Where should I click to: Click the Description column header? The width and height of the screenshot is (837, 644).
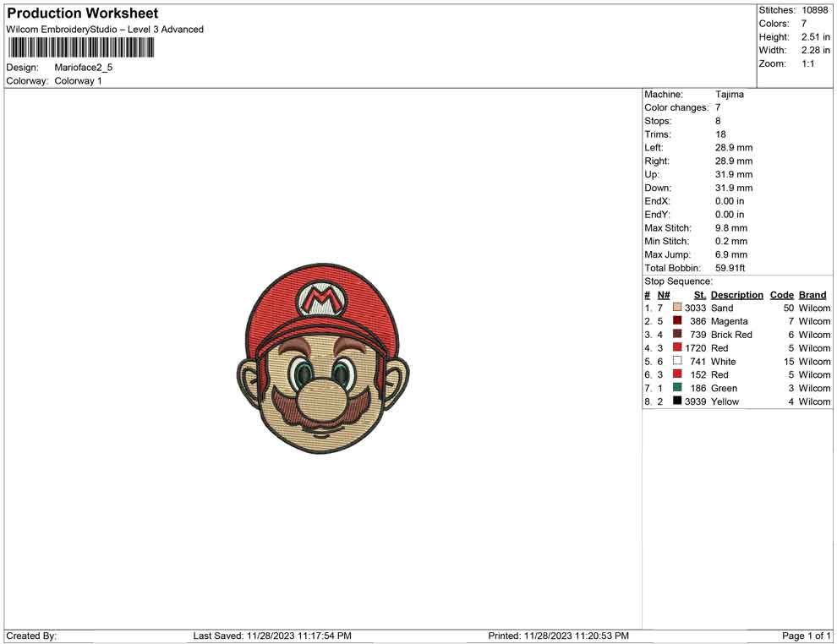click(737, 295)
